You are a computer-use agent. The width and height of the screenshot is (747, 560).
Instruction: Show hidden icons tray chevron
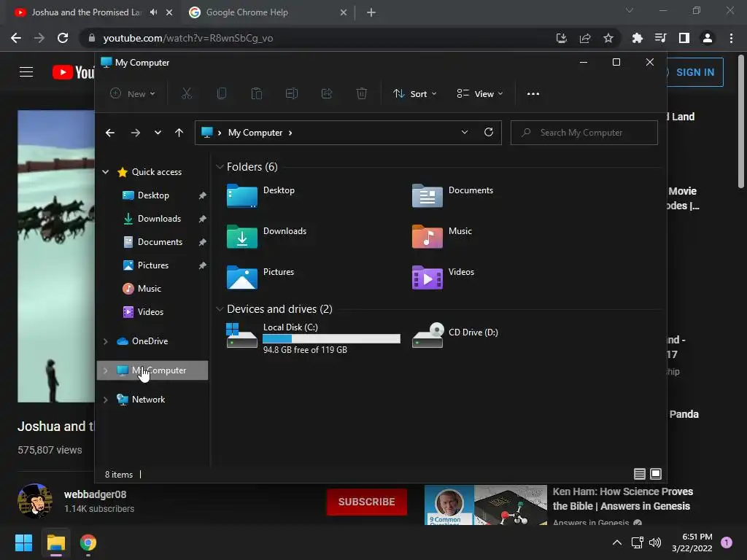pos(617,542)
